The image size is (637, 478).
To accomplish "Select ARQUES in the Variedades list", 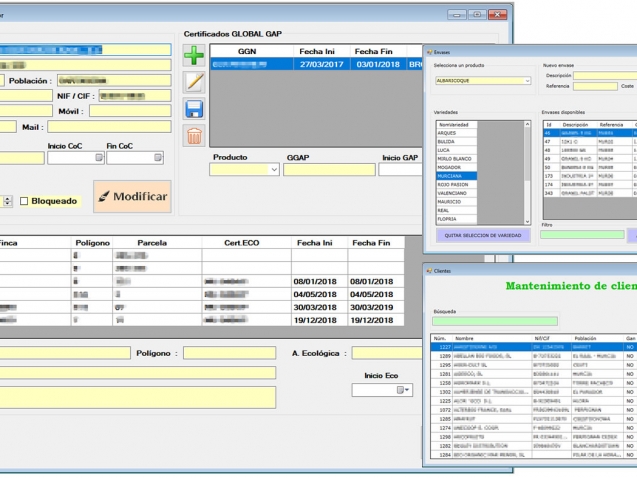I will click(x=457, y=133).
